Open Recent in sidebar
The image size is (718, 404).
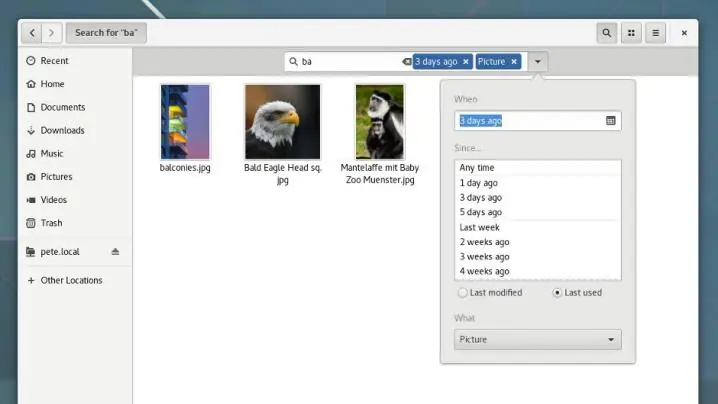[76, 60]
